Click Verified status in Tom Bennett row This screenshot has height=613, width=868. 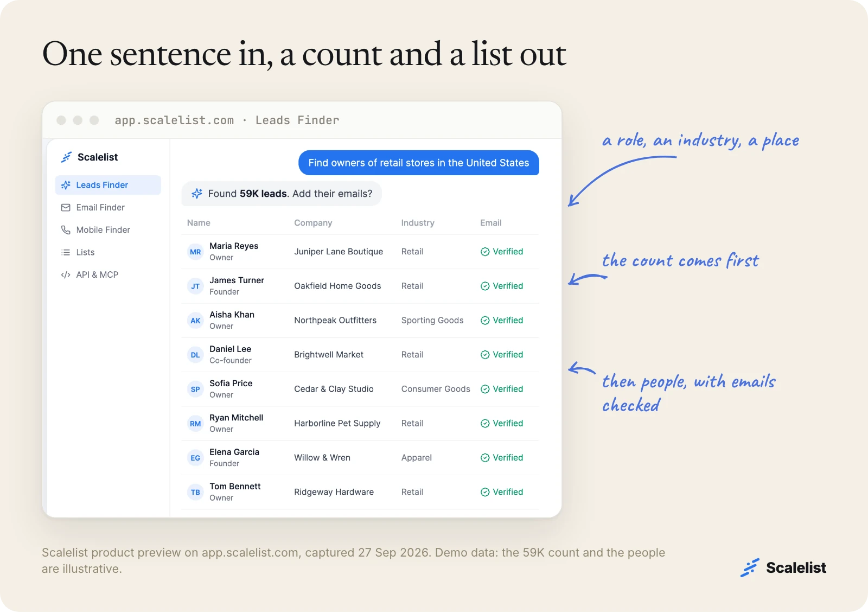[502, 492]
